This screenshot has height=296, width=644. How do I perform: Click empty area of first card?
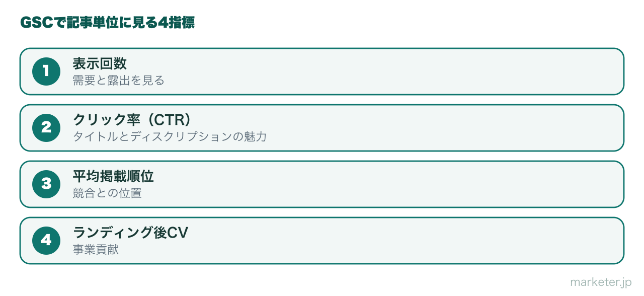403,71
